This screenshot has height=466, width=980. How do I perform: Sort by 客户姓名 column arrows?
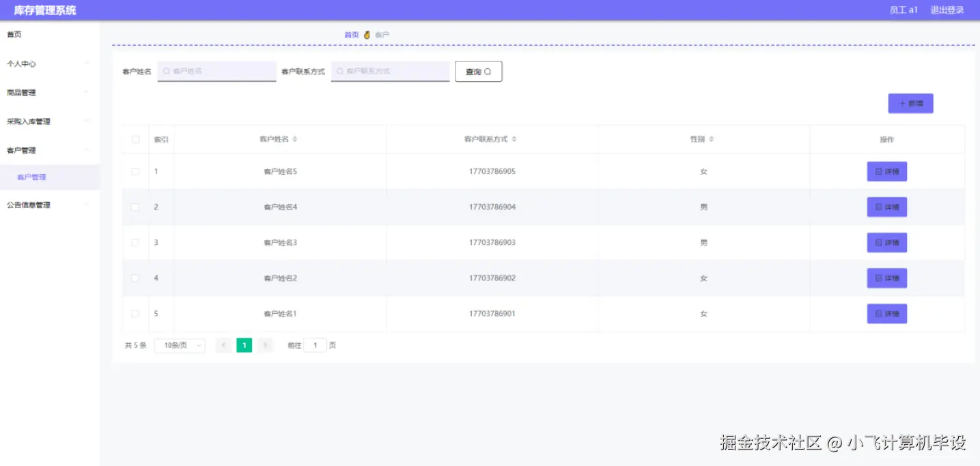tap(295, 139)
